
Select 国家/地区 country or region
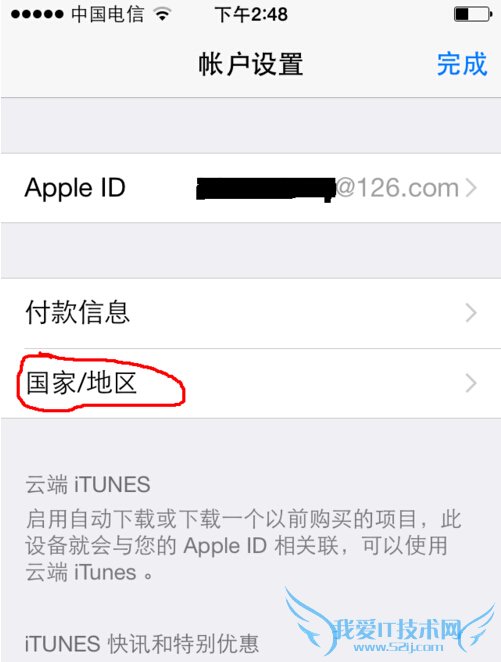pyautogui.click(x=250, y=383)
